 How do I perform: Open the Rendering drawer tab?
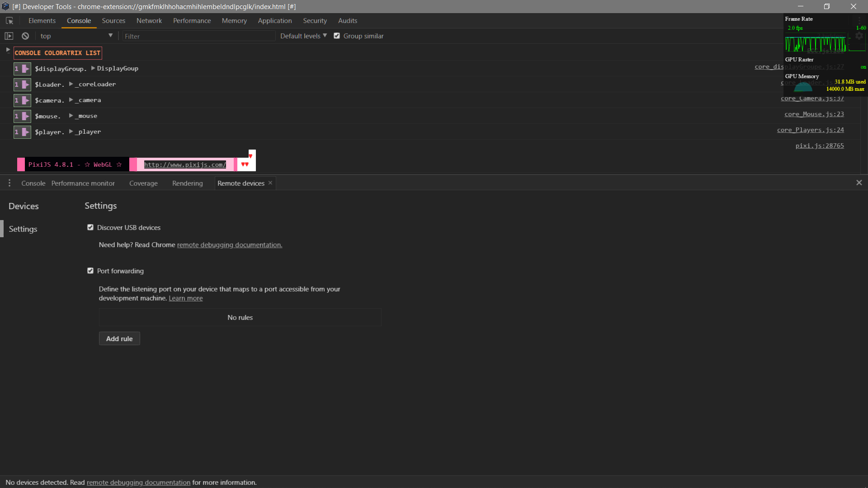coord(188,183)
